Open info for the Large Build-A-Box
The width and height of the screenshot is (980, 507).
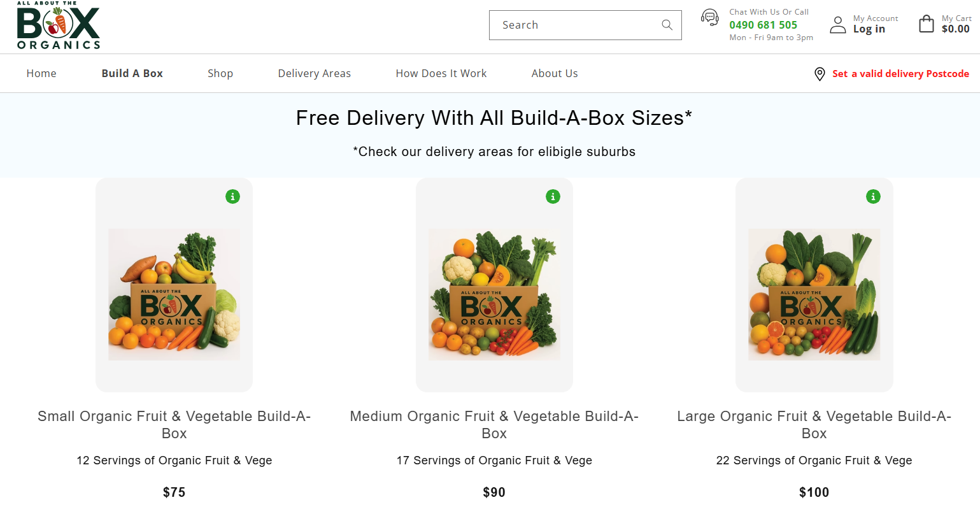pos(873,196)
